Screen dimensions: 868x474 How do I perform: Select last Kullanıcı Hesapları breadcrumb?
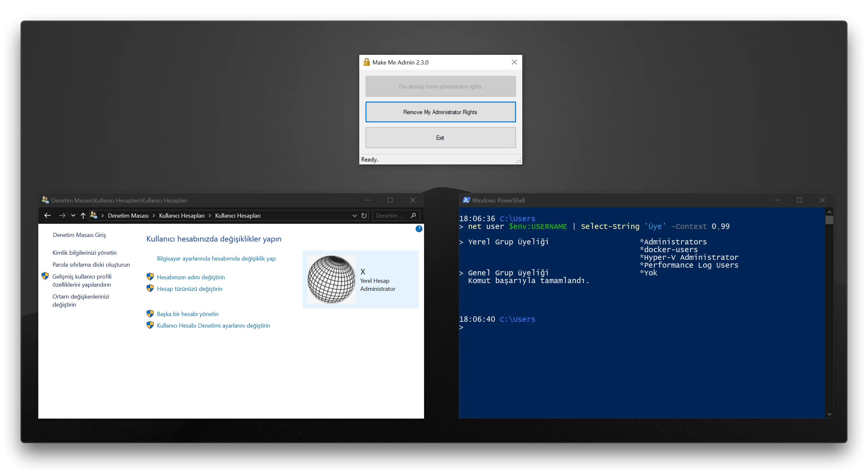point(238,215)
